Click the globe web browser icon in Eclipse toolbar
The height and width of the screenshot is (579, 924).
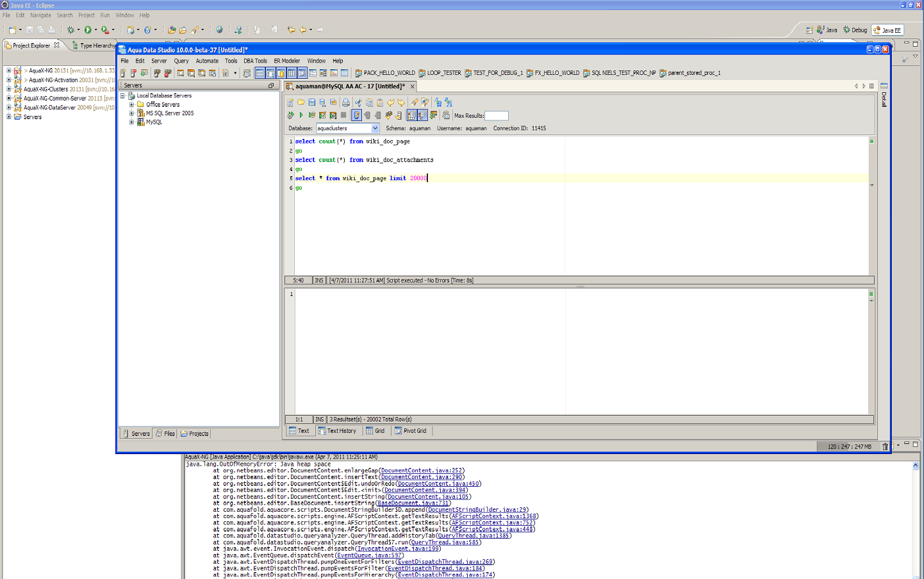point(219,29)
